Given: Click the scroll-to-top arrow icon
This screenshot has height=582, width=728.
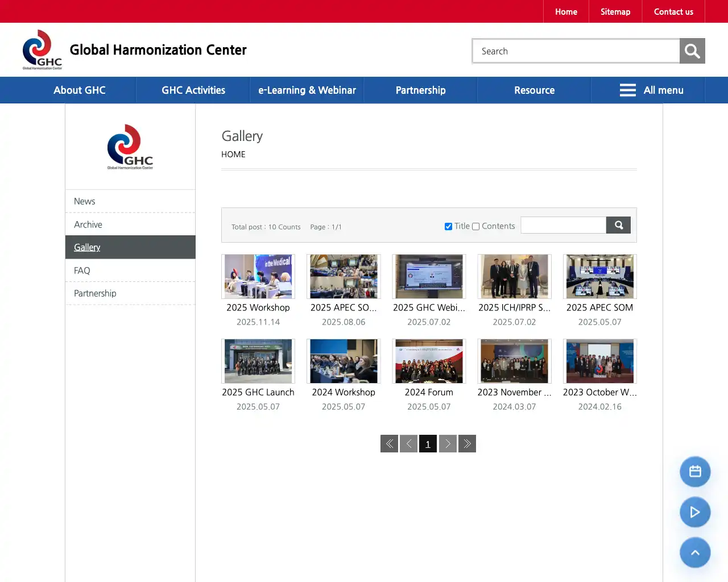Looking at the screenshot, I should (695, 552).
